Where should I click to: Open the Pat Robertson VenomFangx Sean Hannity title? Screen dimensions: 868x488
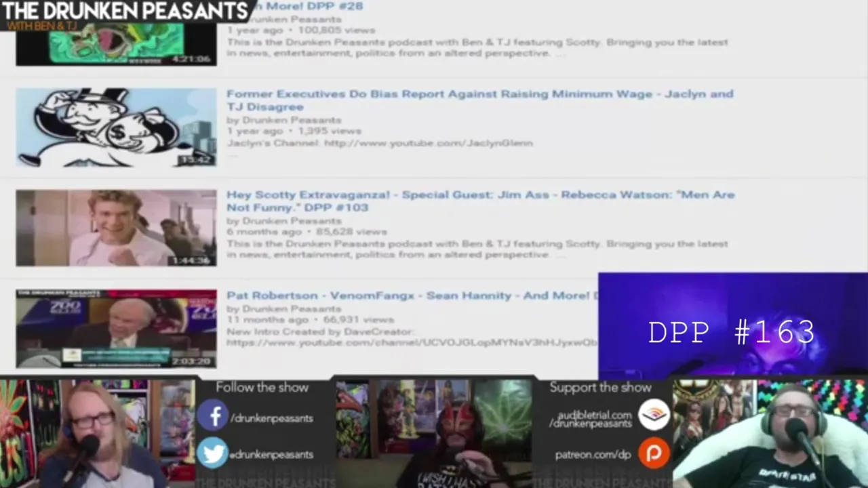tap(412, 296)
